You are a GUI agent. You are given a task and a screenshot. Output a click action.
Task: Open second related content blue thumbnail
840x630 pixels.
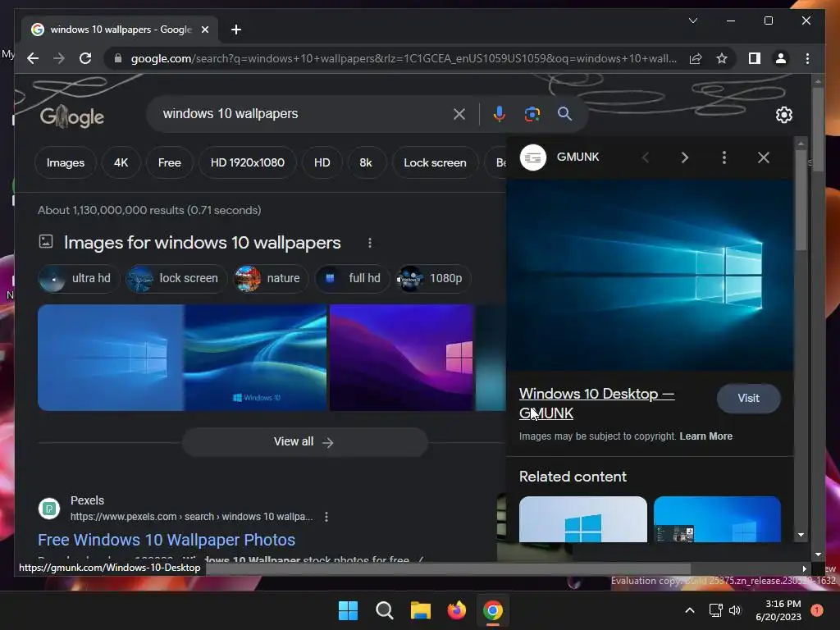pyautogui.click(x=717, y=519)
